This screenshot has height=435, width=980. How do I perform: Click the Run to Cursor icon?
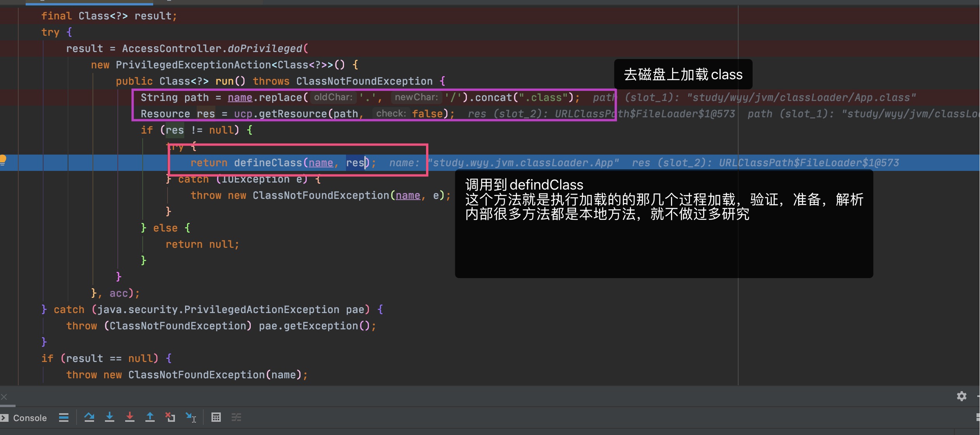[x=190, y=417]
